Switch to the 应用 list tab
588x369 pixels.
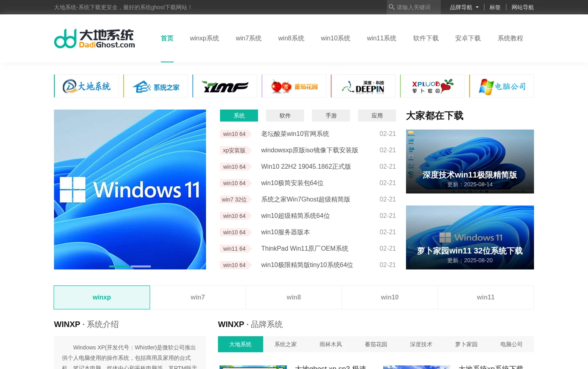[377, 116]
